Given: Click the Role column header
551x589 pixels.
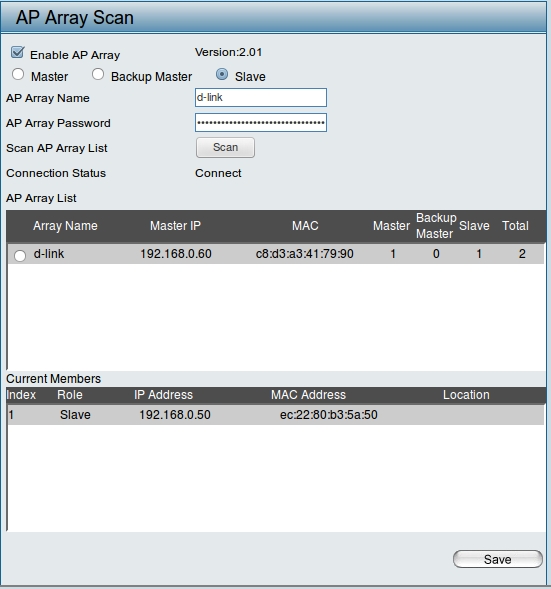Looking at the screenshot, I should (70, 395).
